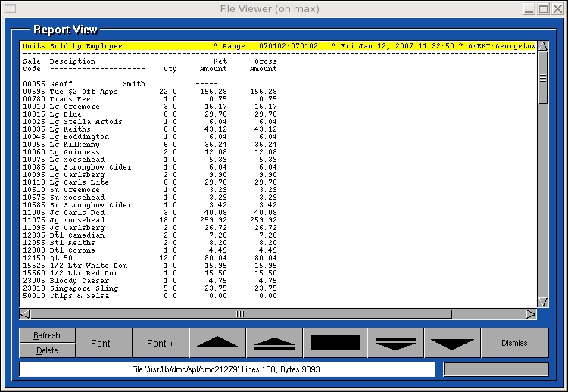Click the 'Net Amount' column header
Viewport: 568px width, 392px height.
point(214,65)
